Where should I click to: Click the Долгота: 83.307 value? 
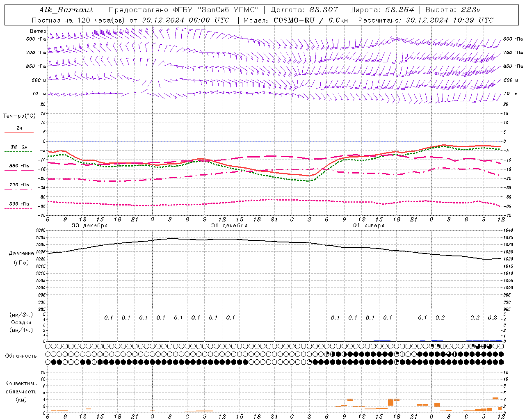click(x=304, y=10)
